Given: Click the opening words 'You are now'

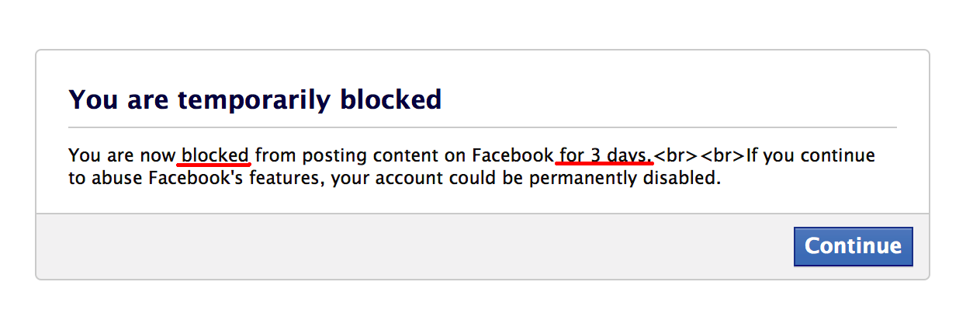Looking at the screenshot, I should pyautogui.click(x=122, y=155).
